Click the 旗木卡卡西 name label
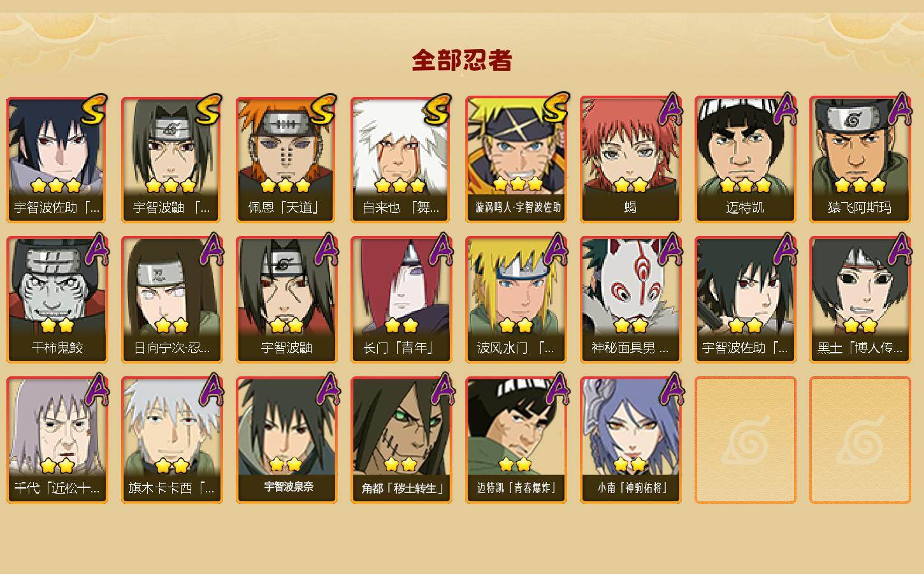This screenshot has height=574, width=924. (x=171, y=489)
